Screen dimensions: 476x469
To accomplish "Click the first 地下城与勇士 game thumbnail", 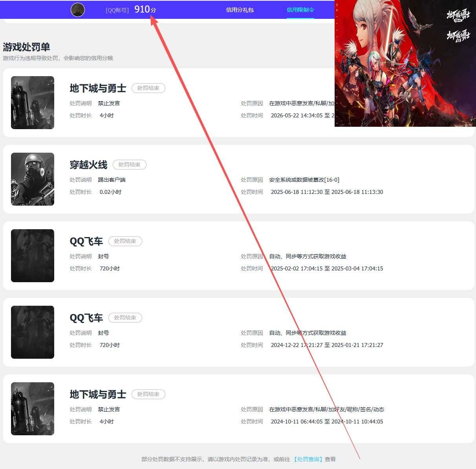I will click(x=33, y=102).
